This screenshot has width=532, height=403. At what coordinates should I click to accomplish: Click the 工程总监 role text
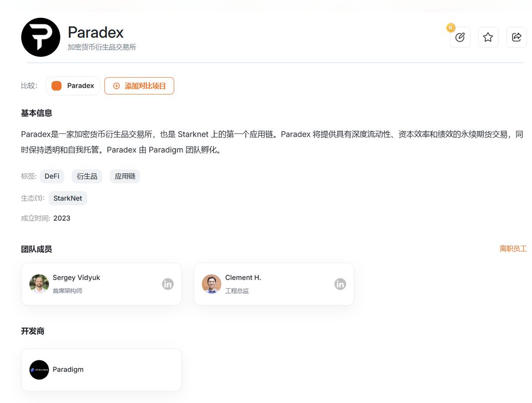(x=237, y=291)
